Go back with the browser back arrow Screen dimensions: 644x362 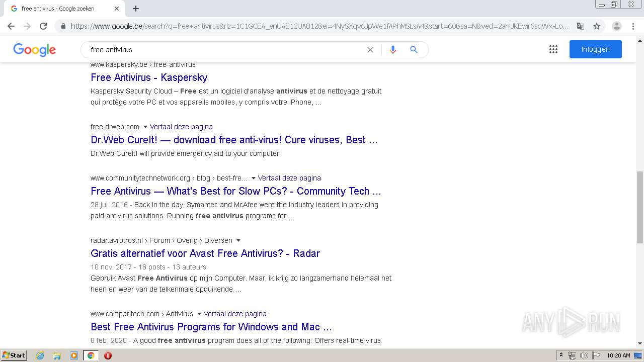click(11, 26)
